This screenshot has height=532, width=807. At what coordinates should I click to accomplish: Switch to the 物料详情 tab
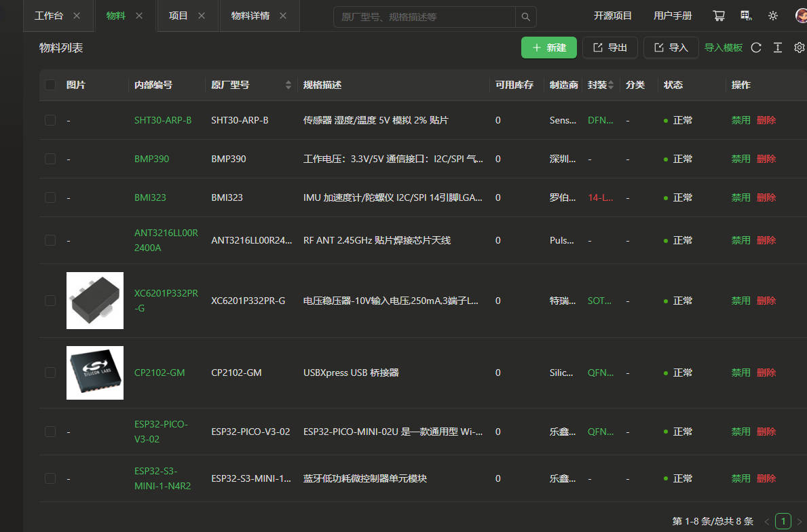250,16
